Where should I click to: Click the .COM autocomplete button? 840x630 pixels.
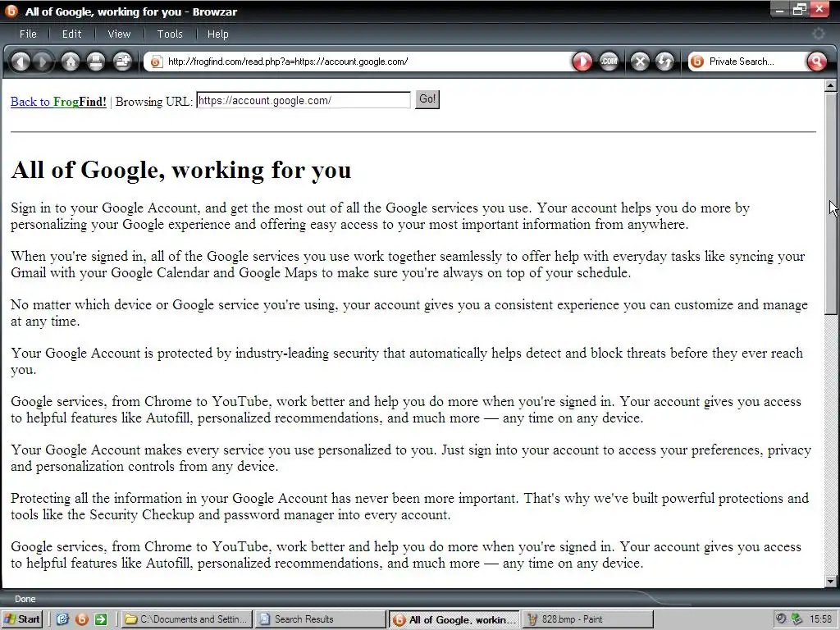609,62
